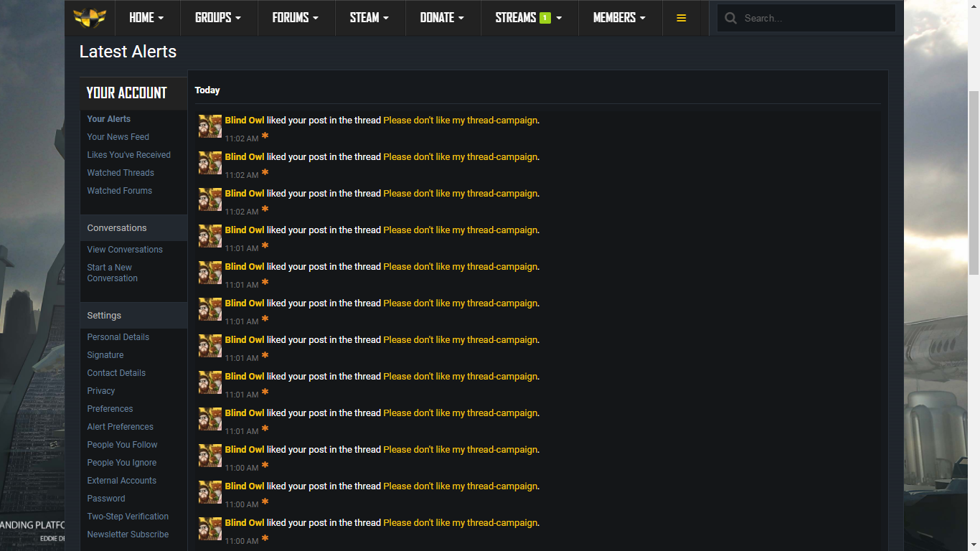Screen dimensions: 980x551
Task: Click the green streams count badge
Action: [x=545, y=18]
